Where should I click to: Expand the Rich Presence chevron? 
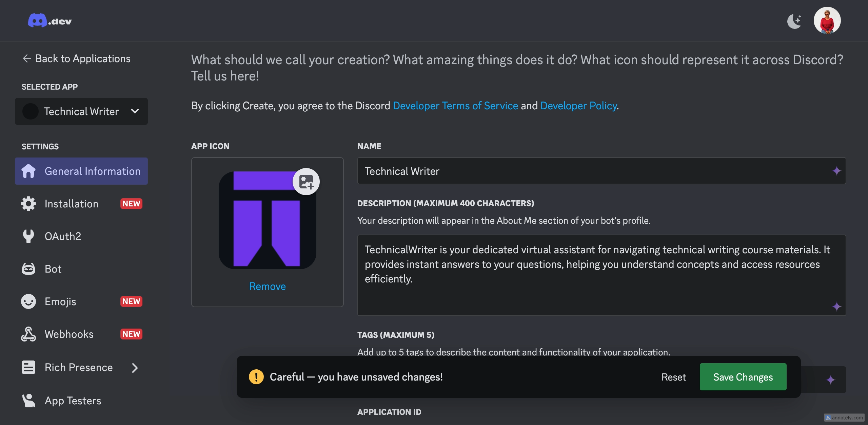[x=135, y=368]
